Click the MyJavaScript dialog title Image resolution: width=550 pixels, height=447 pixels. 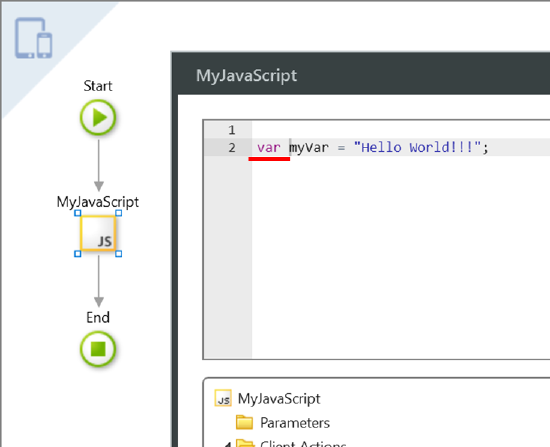(247, 76)
